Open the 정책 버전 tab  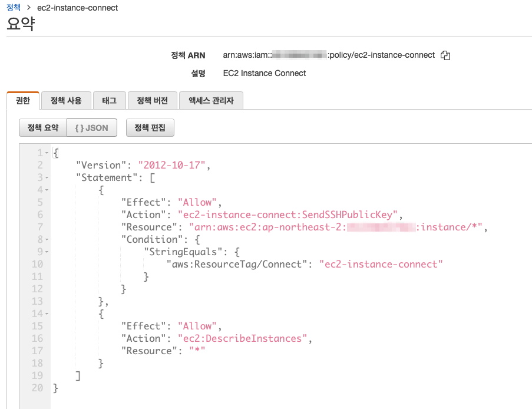tap(153, 100)
